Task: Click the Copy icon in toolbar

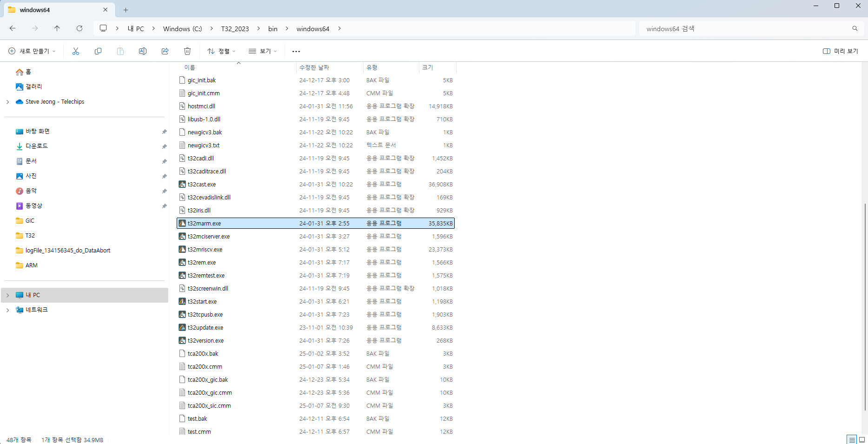Action: (x=98, y=51)
